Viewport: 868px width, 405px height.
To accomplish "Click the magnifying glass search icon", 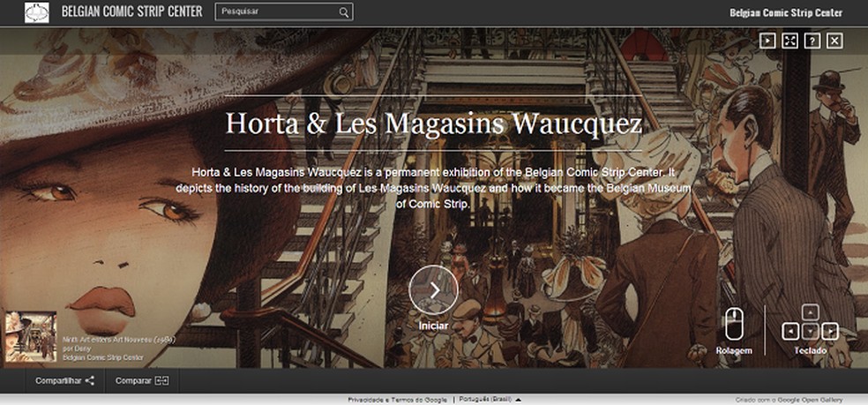I will point(344,12).
